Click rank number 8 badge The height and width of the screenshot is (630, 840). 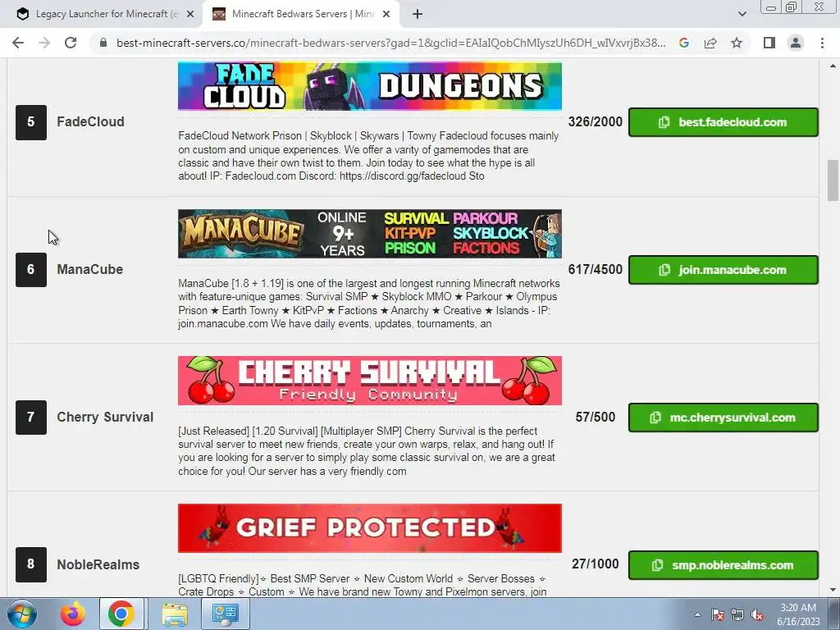tap(31, 564)
